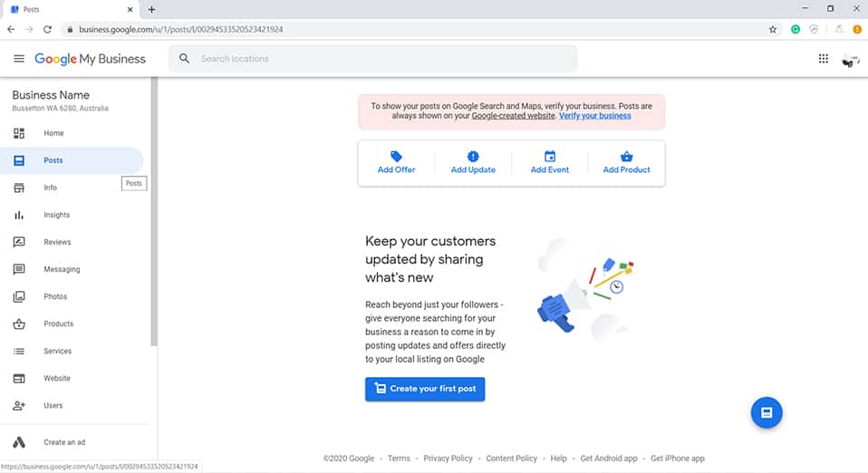Viewport: 868px width, 473px height.
Task: Open the Terms footer link
Action: (399, 459)
